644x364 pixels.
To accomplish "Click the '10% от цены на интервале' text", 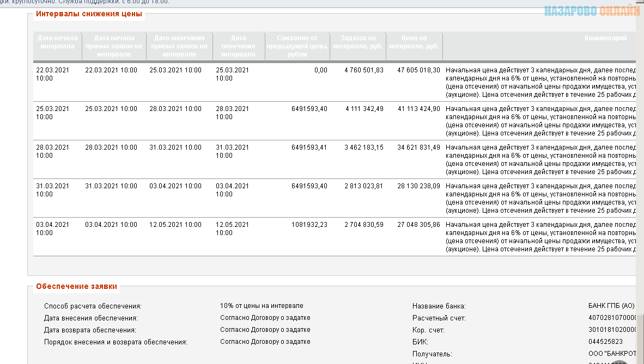I will coord(262,306).
